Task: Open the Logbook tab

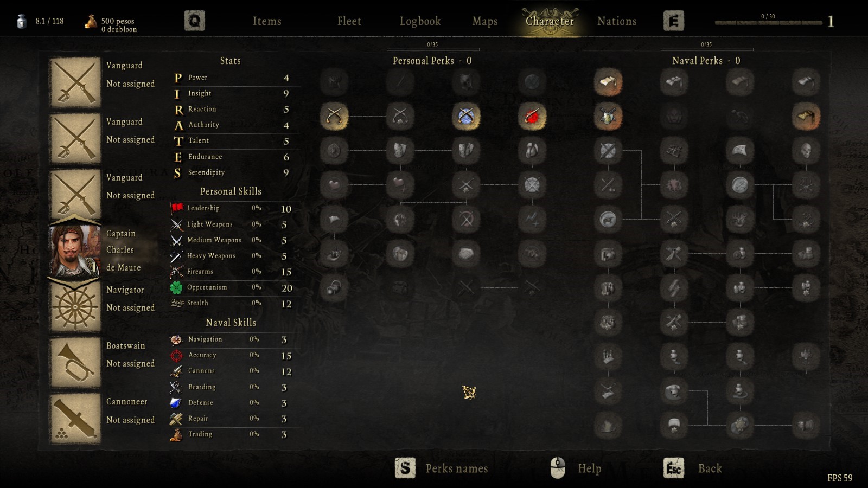Action: pos(420,21)
